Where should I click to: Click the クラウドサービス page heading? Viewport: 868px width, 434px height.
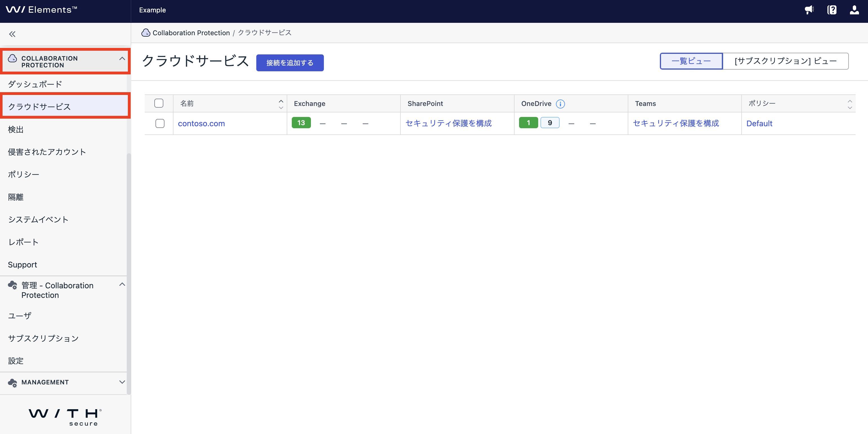coord(195,61)
